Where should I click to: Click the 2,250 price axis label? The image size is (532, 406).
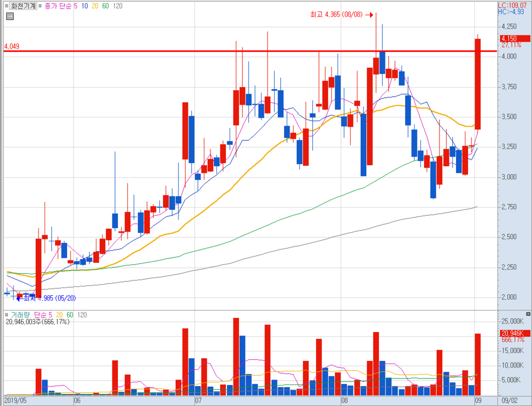tap(509, 267)
